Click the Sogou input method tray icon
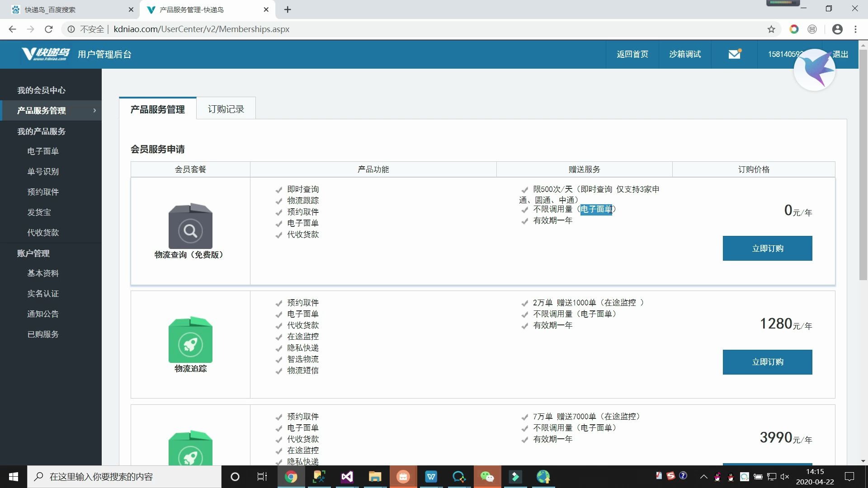This screenshot has width=868, height=488. pyautogui.click(x=671, y=476)
